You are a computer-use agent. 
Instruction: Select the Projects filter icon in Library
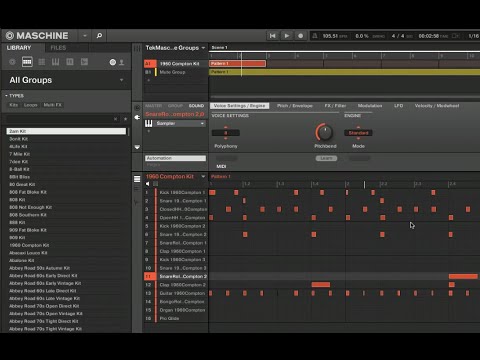tap(12, 62)
